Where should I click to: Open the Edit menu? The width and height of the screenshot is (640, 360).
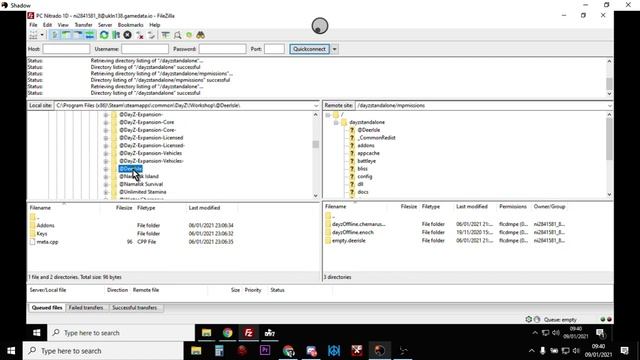tap(47, 25)
